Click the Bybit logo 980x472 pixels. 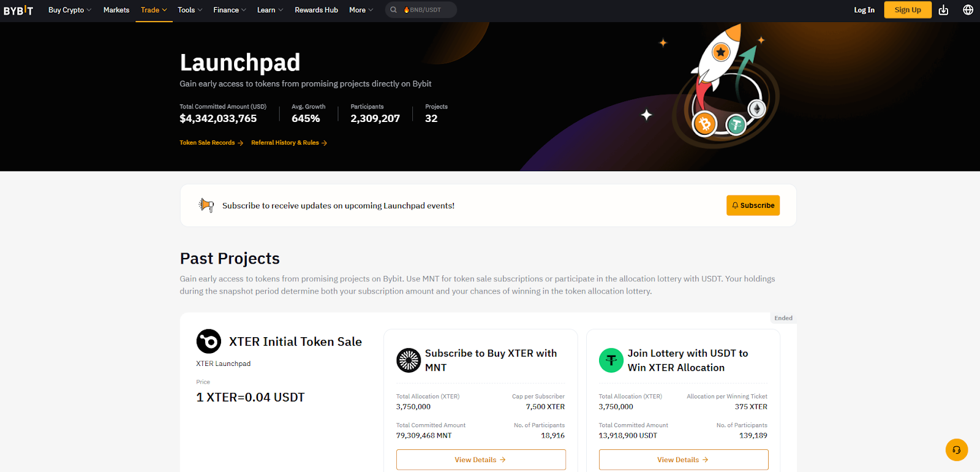(x=18, y=10)
